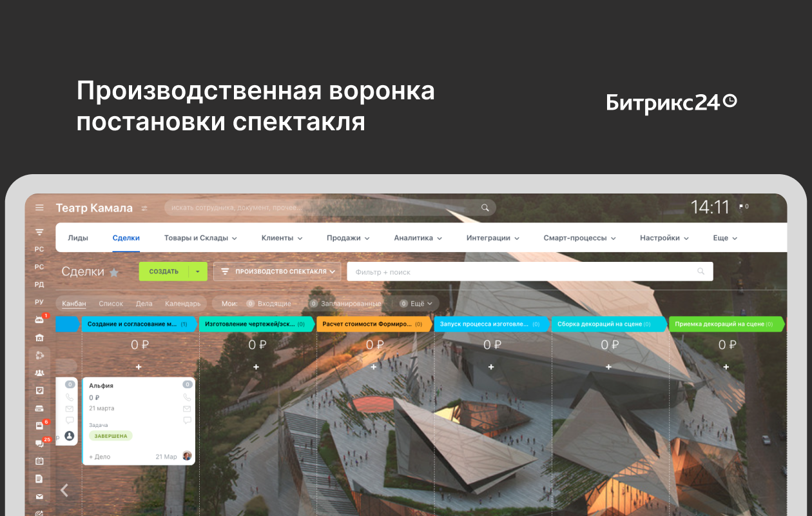The height and width of the screenshot is (516, 812).
Task: Expand the Товары и Склады menu
Action: (x=200, y=238)
